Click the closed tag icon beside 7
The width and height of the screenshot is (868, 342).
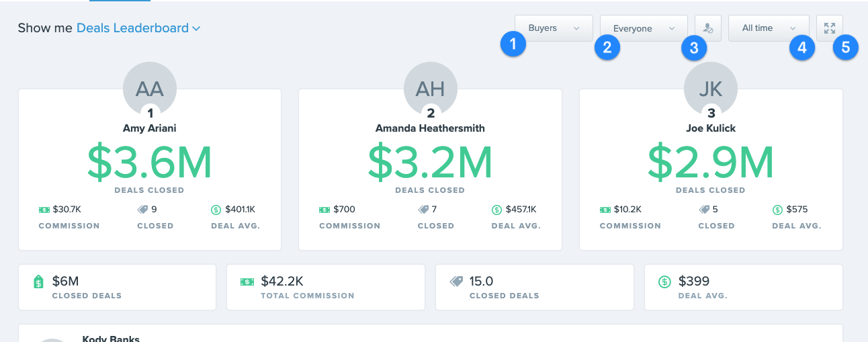(423, 210)
